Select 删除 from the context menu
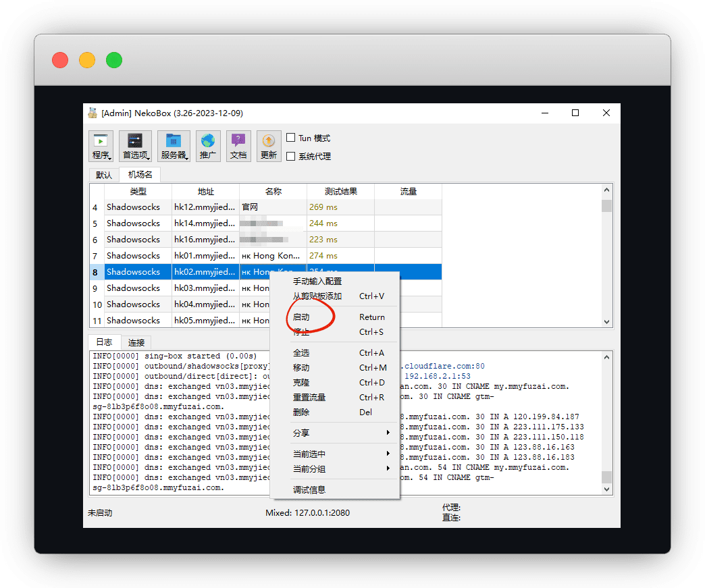This screenshot has height=588, width=705. (301, 412)
